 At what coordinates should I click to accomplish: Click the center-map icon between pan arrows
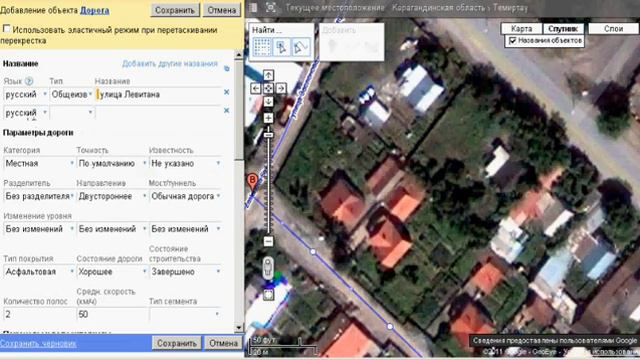point(268,88)
